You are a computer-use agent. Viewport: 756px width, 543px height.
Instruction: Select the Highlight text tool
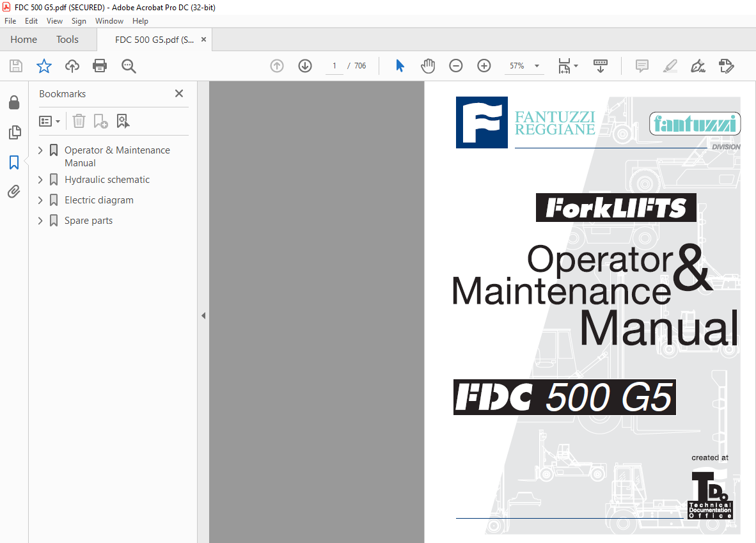pyautogui.click(x=670, y=66)
